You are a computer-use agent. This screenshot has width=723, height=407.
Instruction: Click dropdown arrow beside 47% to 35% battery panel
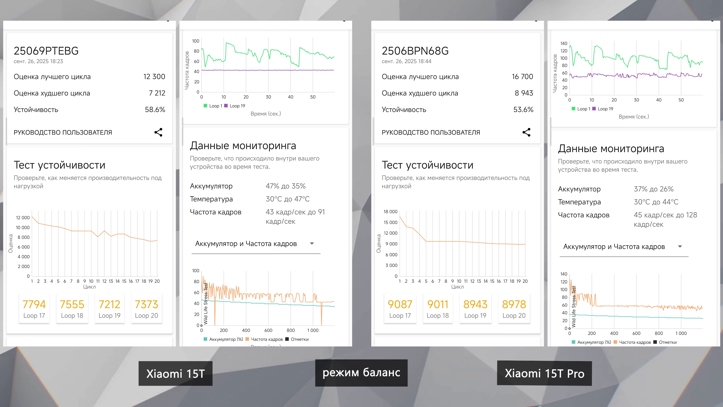[312, 243]
